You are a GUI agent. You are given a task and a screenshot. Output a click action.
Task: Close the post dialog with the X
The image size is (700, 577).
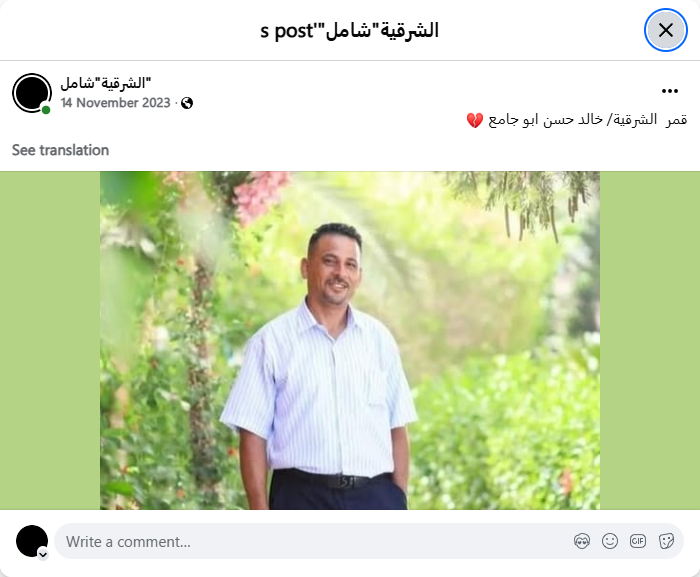point(666,30)
